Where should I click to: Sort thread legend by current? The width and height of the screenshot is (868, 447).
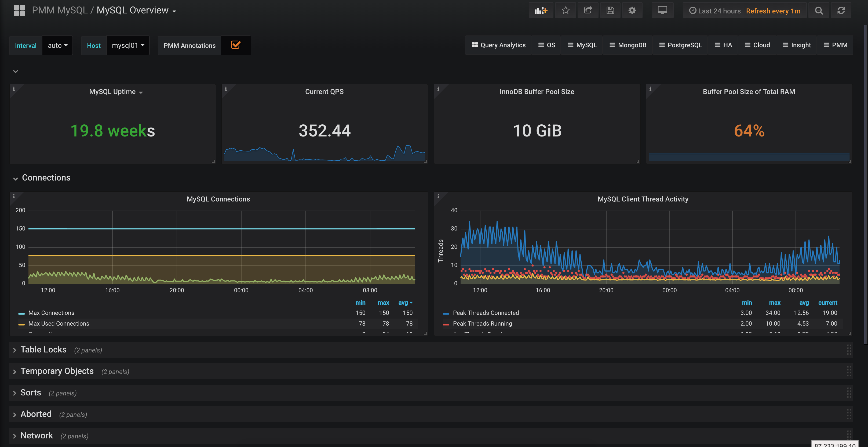click(827, 302)
